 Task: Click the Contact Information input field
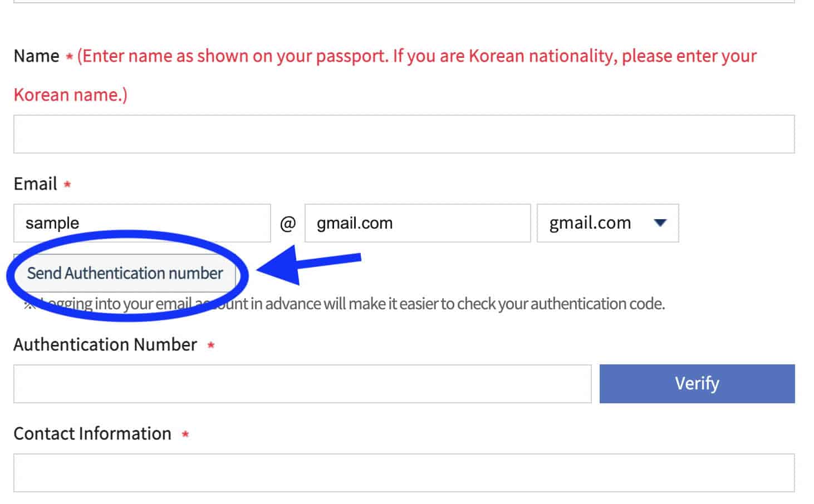tap(404, 473)
